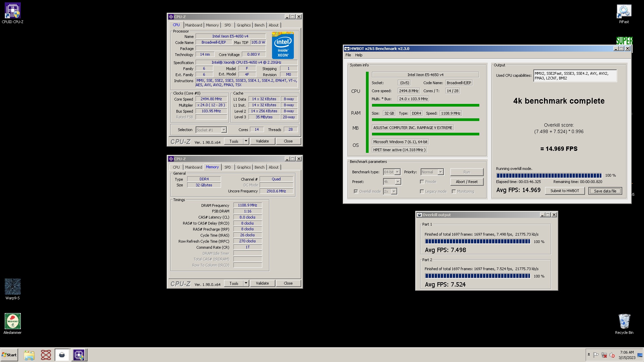Switch to SPD tab in top CPU-Z
The width and height of the screenshot is (644, 362).
(227, 25)
